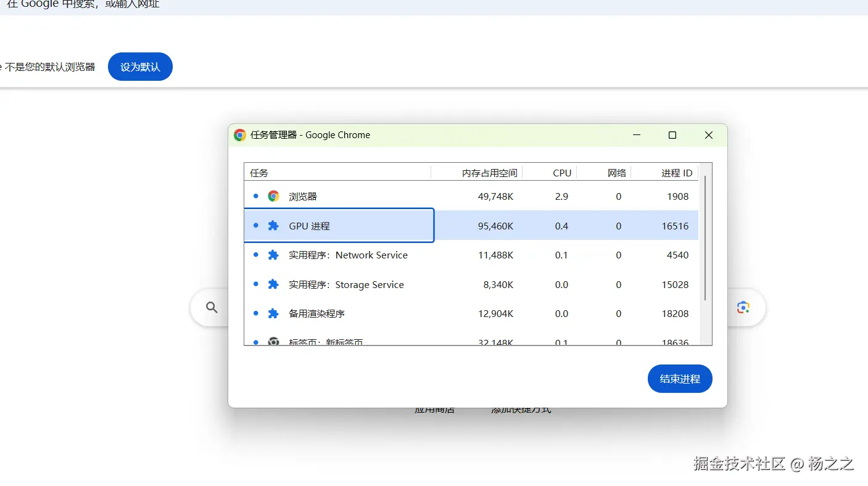Select the 实用程序: Network Service row

471,255
